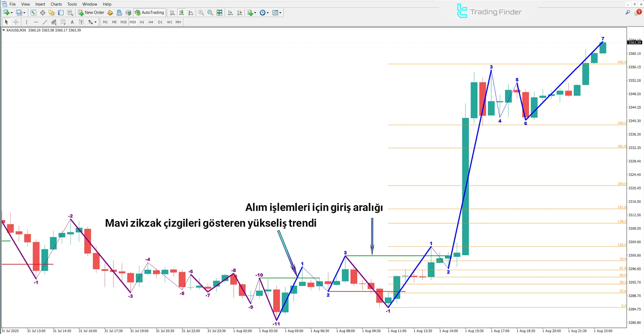Screen dimensions: 644x334
Task: Open the Indicators dropdown
Action: [251, 12]
